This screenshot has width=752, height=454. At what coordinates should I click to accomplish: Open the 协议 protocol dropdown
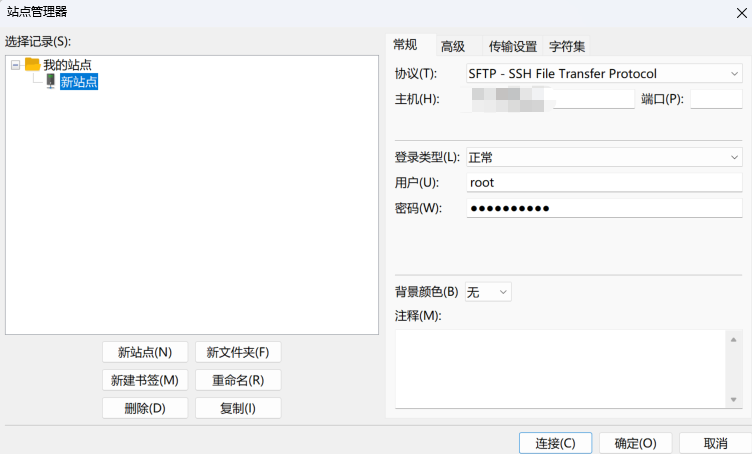(x=604, y=73)
